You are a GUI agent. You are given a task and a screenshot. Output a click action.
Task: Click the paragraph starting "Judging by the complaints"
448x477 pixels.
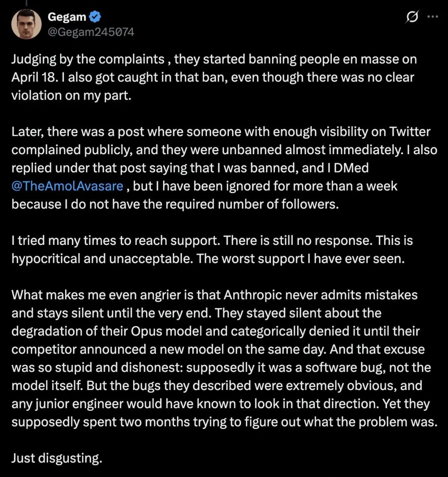pos(214,77)
